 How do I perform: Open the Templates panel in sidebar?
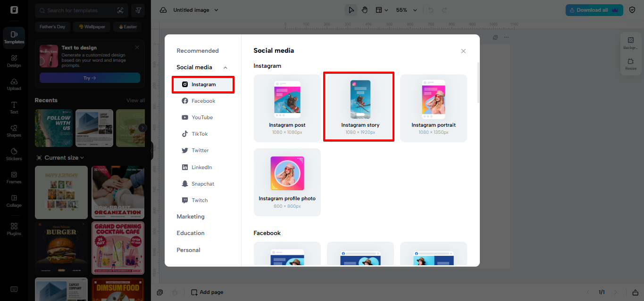click(14, 37)
